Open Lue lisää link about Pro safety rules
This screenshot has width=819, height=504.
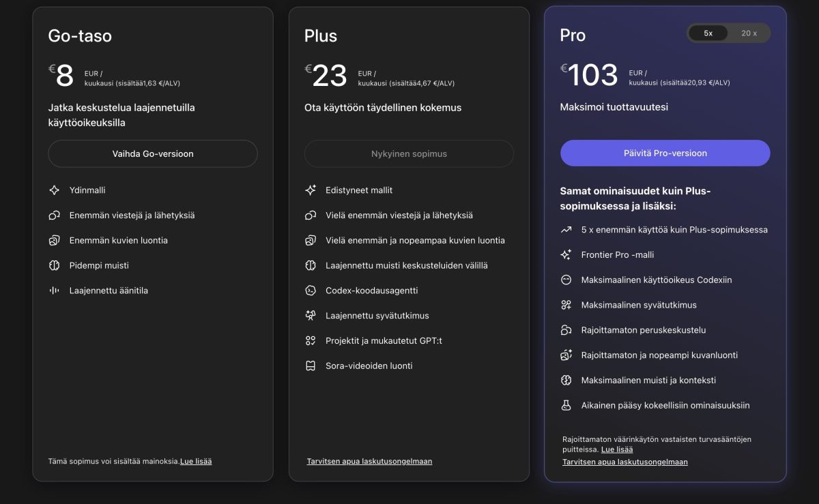[x=616, y=449]
